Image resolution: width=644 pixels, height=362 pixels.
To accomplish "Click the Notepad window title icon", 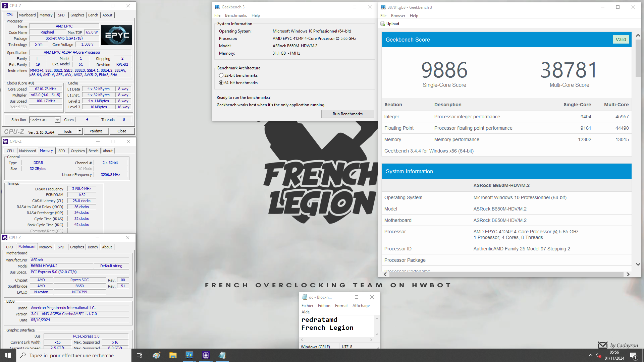I will (305, 297).
